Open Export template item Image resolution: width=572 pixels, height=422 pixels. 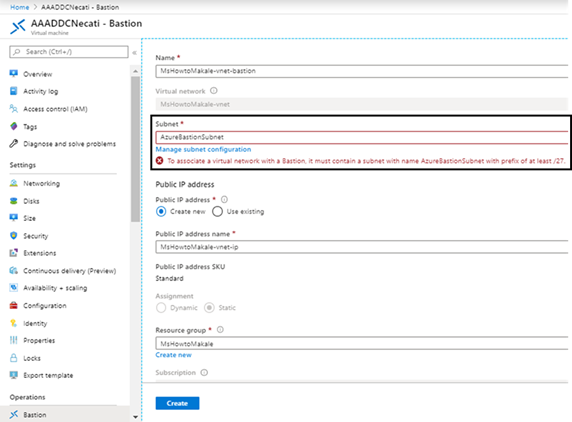point(48,375)
